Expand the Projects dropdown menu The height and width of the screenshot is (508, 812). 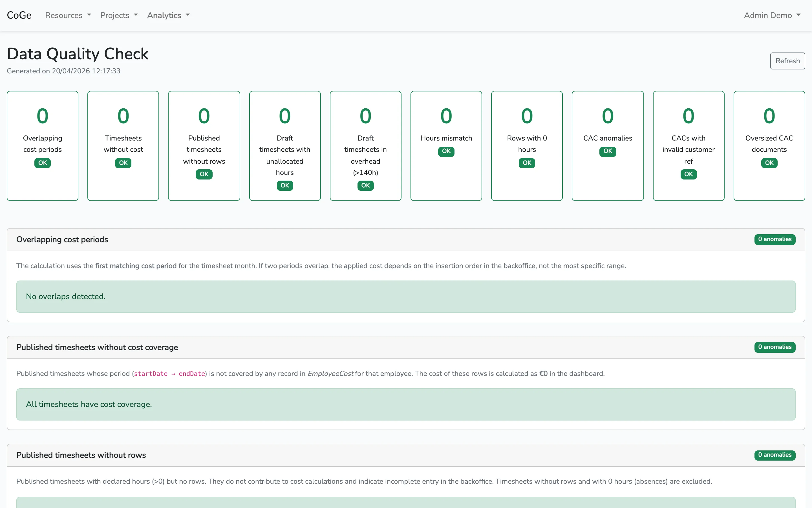tap(119, 15)
